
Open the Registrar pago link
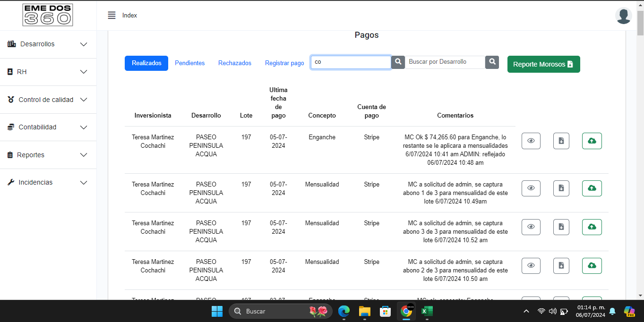[x=284, y=63]
